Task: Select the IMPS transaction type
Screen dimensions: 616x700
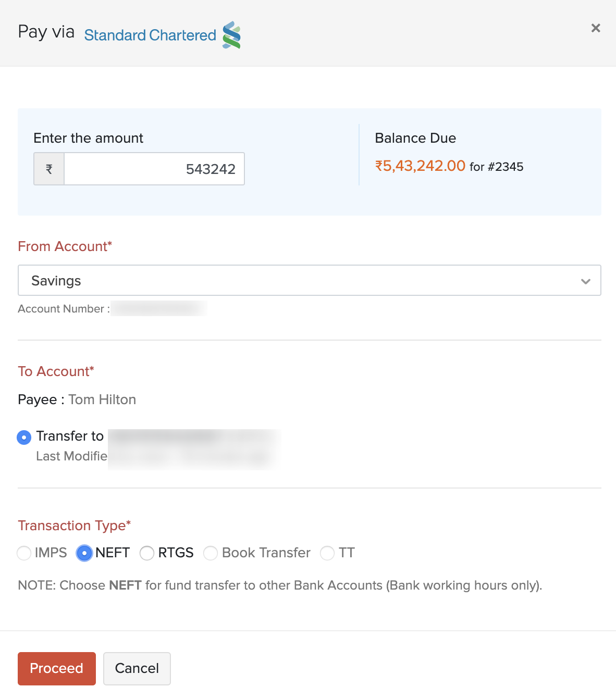Action: click(24, 553)
